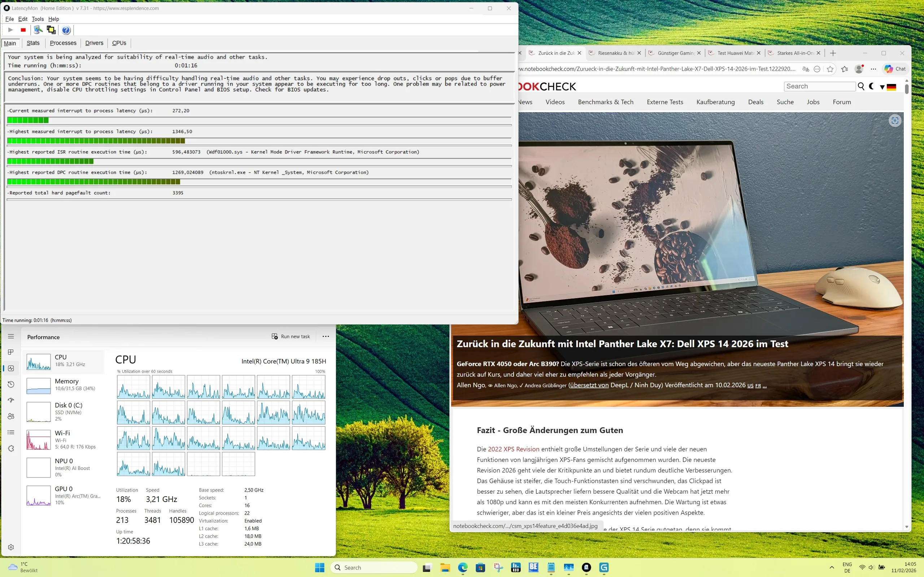Click the translate page icon in address bar
Image resolution: width=924 pixels, height=577 pixels.
click(806, 69)
